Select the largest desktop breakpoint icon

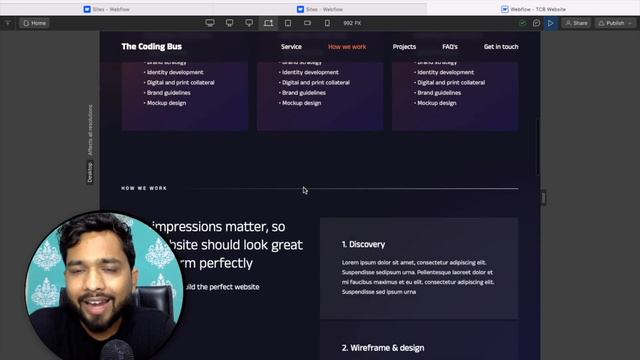[x=210, y=23]
